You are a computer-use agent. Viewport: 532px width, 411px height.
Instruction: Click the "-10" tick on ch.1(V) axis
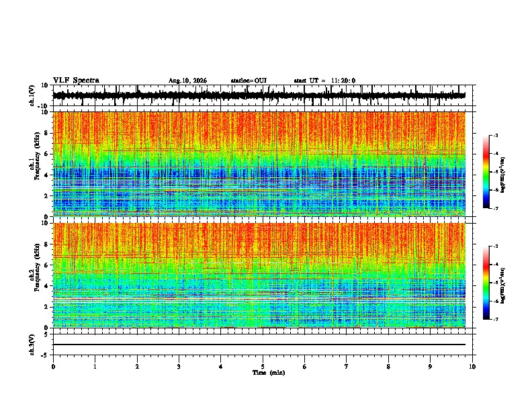click(x=44, y=106)
